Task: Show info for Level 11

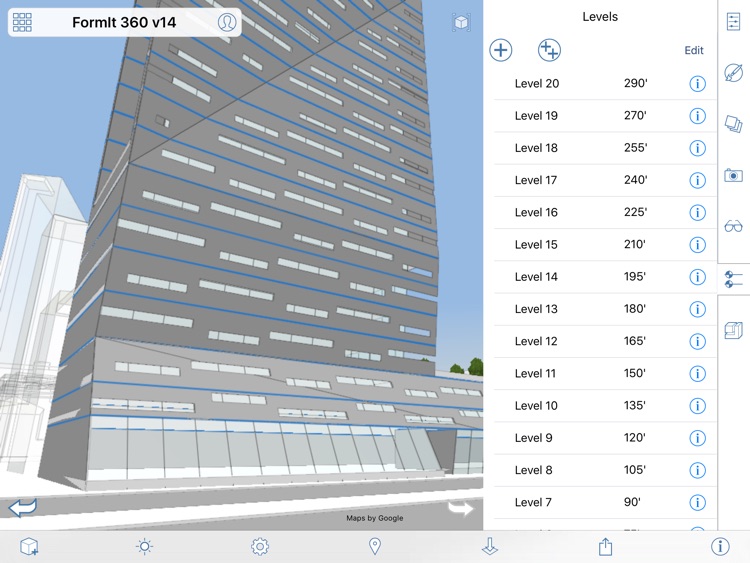Action: (697, 374)
